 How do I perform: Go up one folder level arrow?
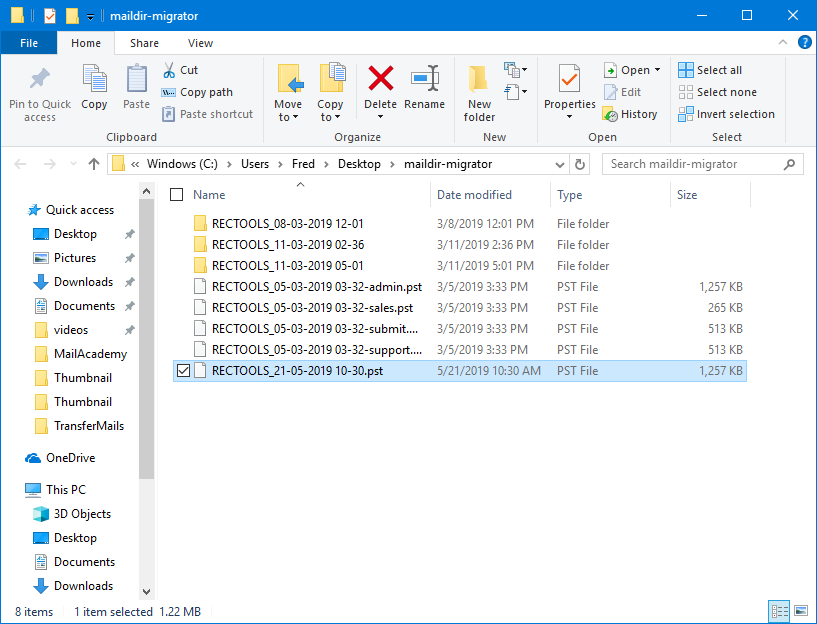(x=94, y=165)
